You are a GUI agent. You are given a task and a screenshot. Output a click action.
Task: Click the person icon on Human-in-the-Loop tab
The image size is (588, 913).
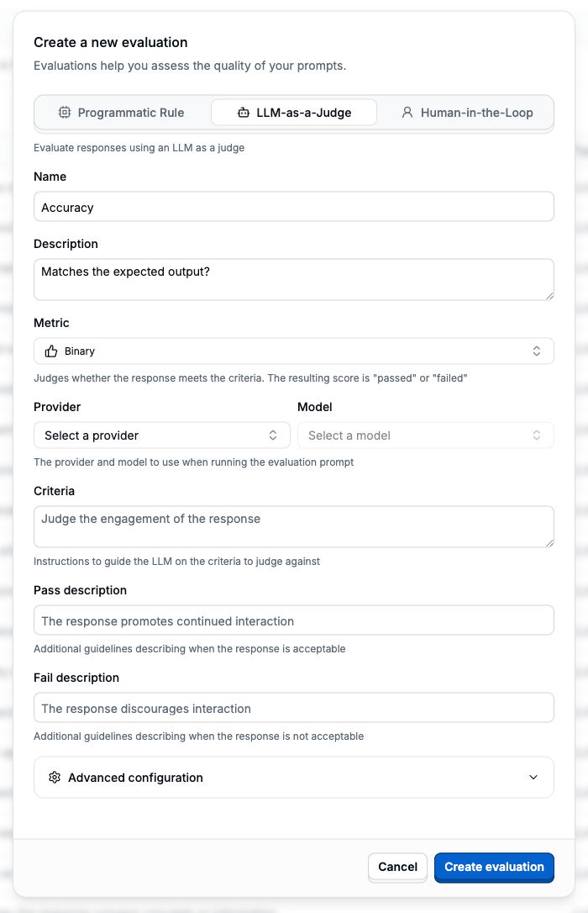coord(408,112)
